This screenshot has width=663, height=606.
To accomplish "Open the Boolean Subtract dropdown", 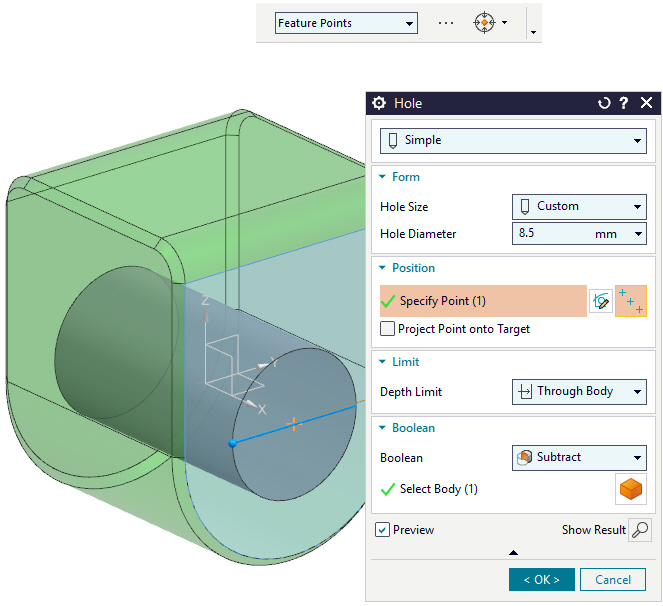I will tap(579, 458).
